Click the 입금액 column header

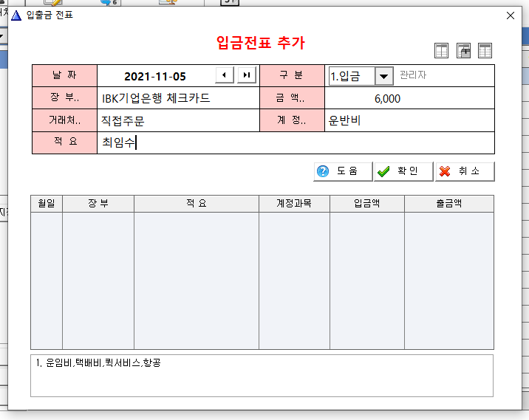(x=367, y=203)
